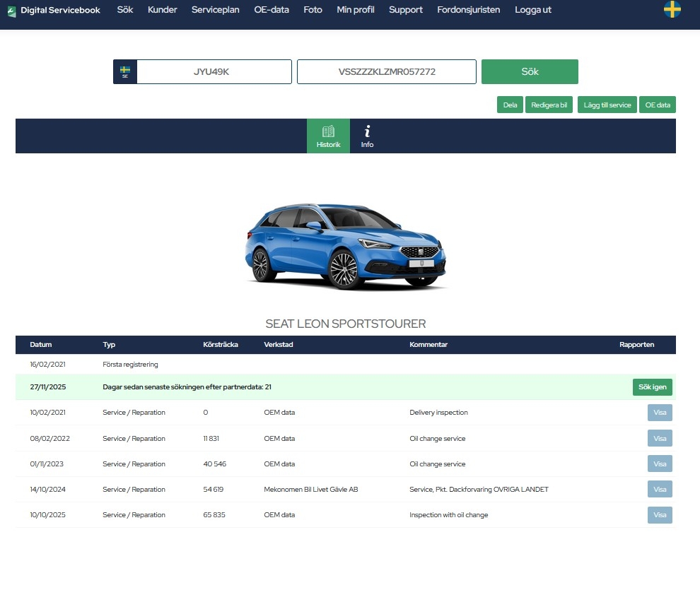The image size is (700, 590).
Task: Open Visa for Inspection with oil change
Action: point(659,515)
